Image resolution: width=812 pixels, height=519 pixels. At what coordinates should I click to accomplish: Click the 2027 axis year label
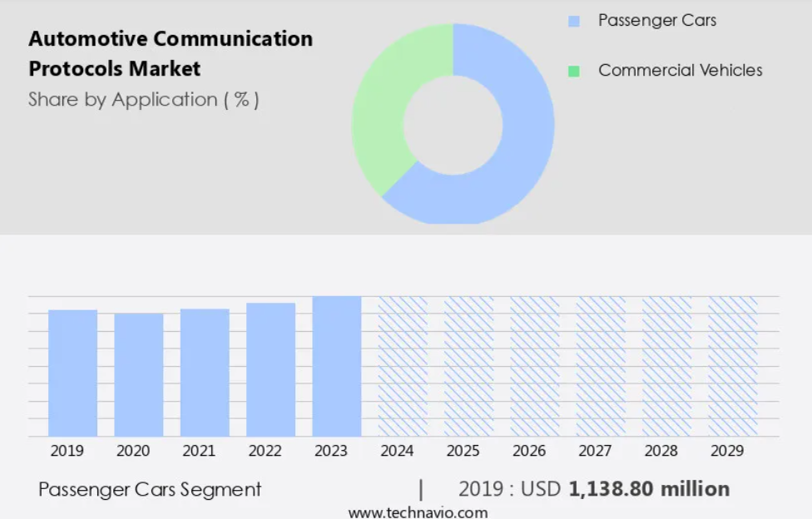coord(595,451)
